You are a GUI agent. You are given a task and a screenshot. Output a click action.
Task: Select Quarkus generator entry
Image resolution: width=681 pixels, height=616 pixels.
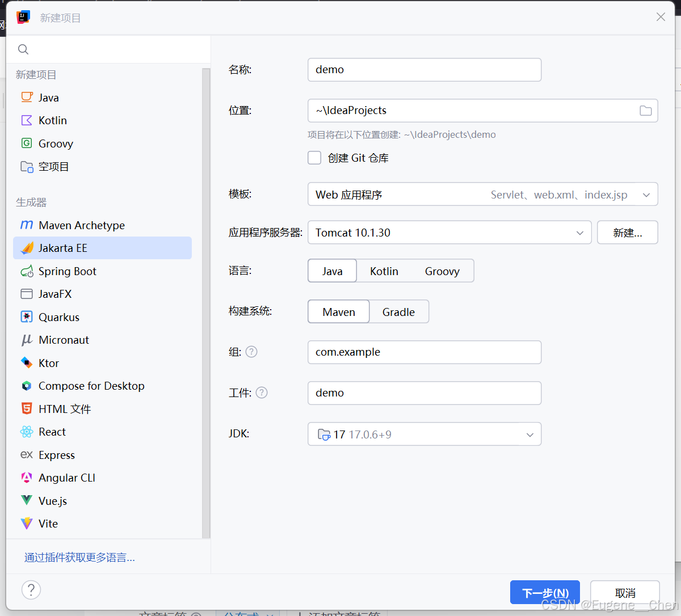(x=102, y=317)
